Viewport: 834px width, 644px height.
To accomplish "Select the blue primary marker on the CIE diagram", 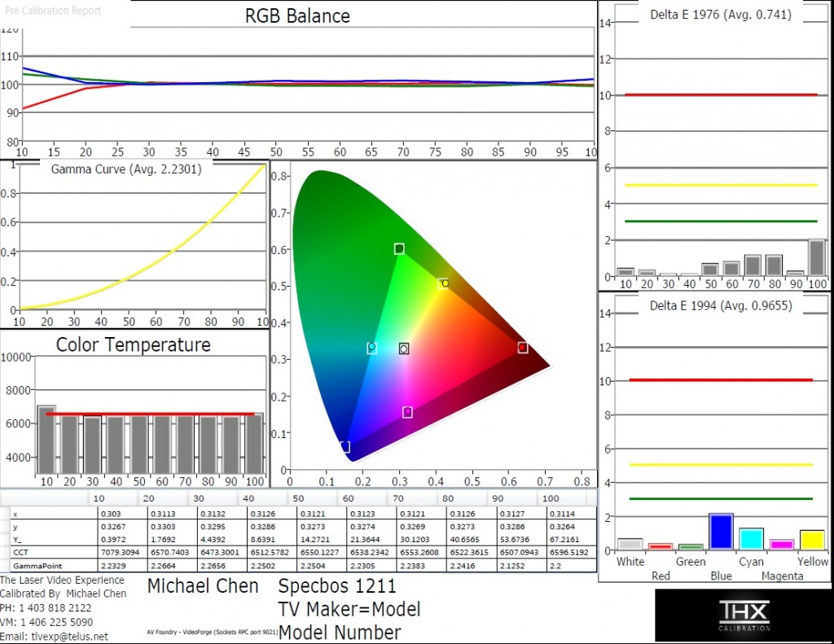I will [x=345, y=445].
